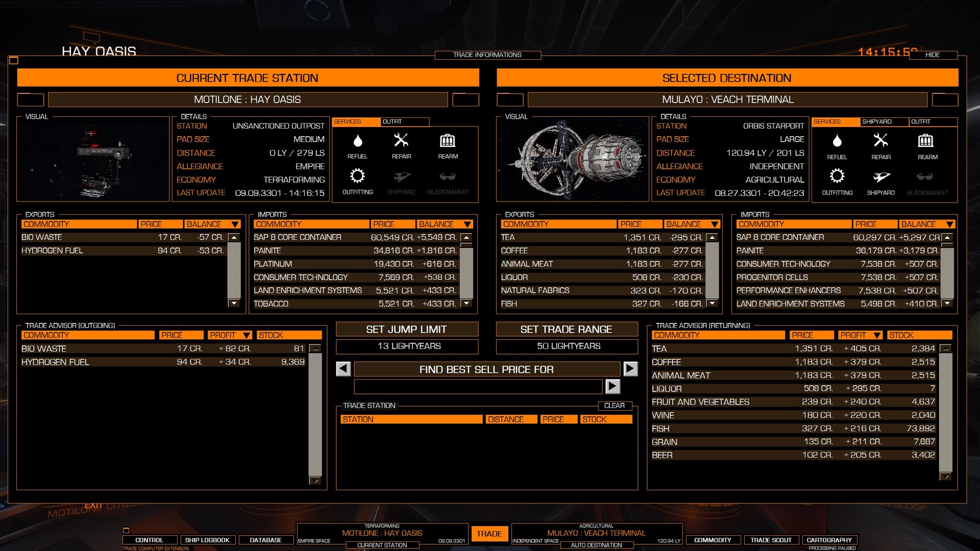
Task: Click the Hide button
Action: 933,55
